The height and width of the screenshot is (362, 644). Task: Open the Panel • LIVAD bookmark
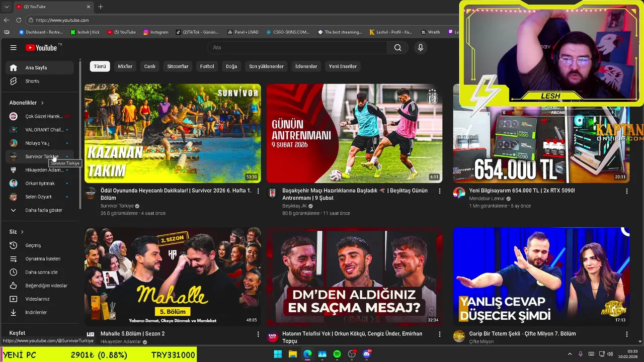[x=243, y=32]
